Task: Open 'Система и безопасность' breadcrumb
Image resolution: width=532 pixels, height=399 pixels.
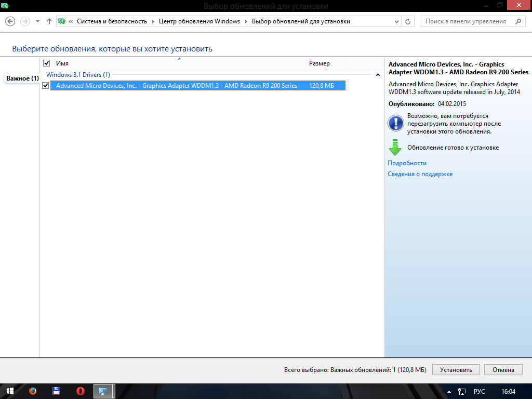Action: tap(112, 21)
